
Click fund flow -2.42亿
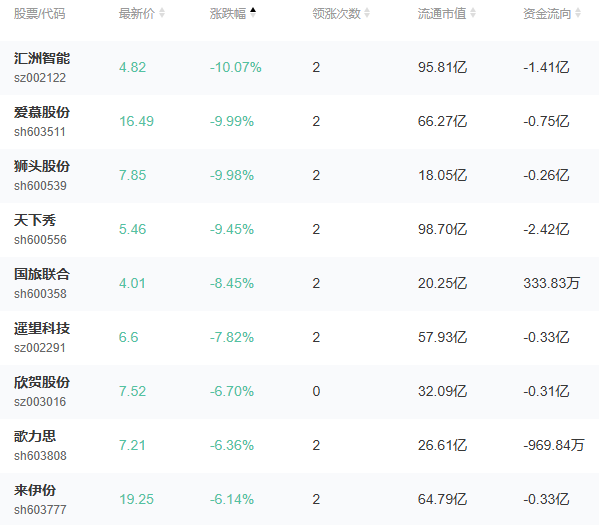tap(546, 229)
